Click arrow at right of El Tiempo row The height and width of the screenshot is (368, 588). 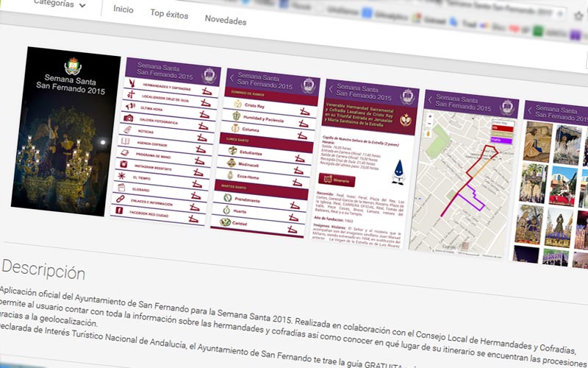click(x=197, y=184)
